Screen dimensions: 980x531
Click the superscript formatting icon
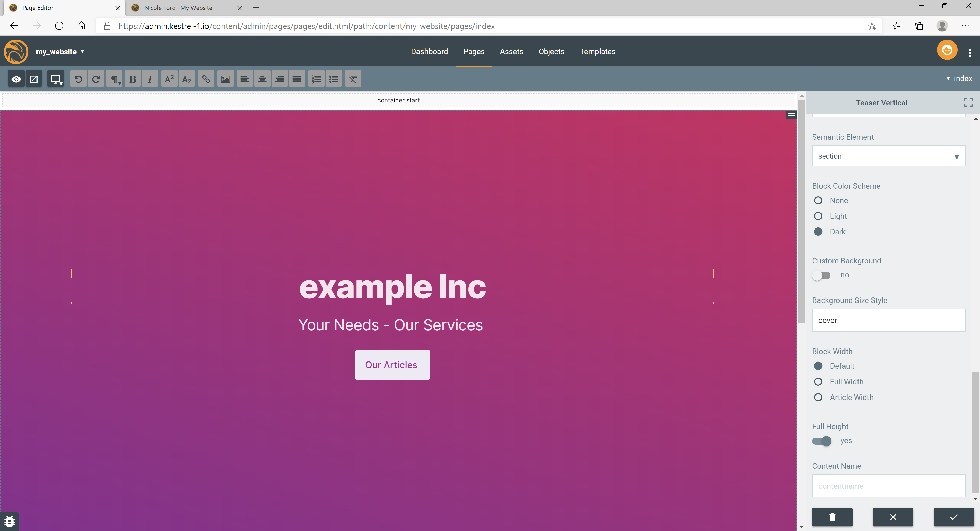(x=169, y=79)
